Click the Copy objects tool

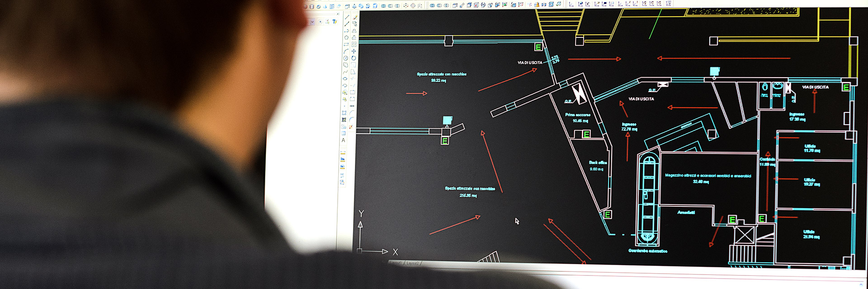354,24
